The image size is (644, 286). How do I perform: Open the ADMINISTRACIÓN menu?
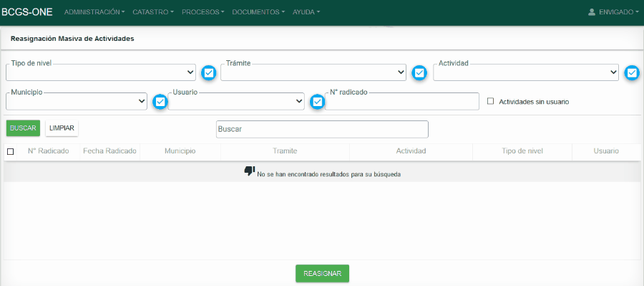click(94, 12)
